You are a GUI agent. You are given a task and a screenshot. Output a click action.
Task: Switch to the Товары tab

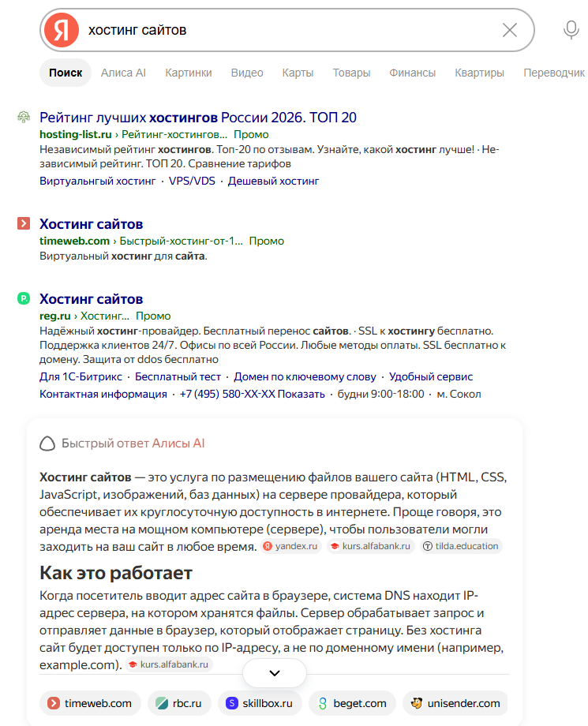coord(351,73)
